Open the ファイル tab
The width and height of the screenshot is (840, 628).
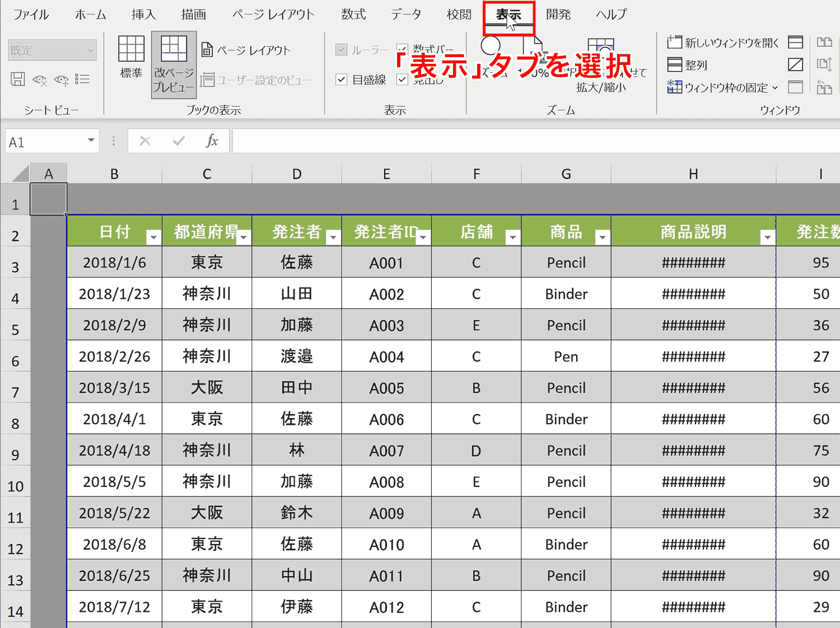click(31, 15)
